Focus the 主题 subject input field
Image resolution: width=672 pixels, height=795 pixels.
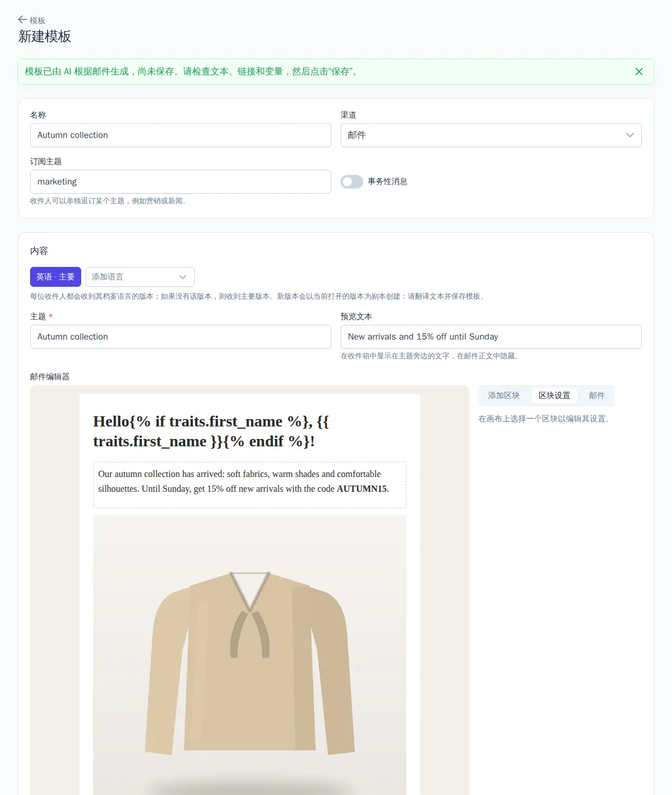(x=180, y=337)
